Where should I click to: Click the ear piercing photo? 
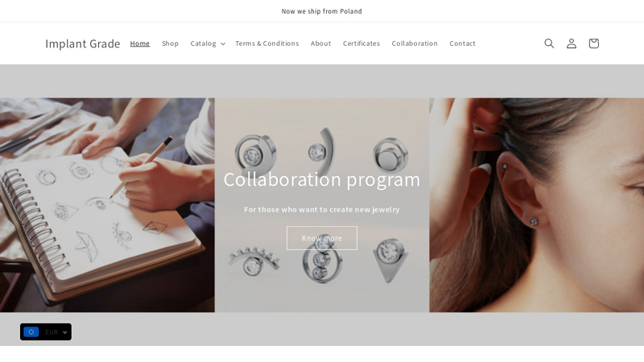coord(536,205)
